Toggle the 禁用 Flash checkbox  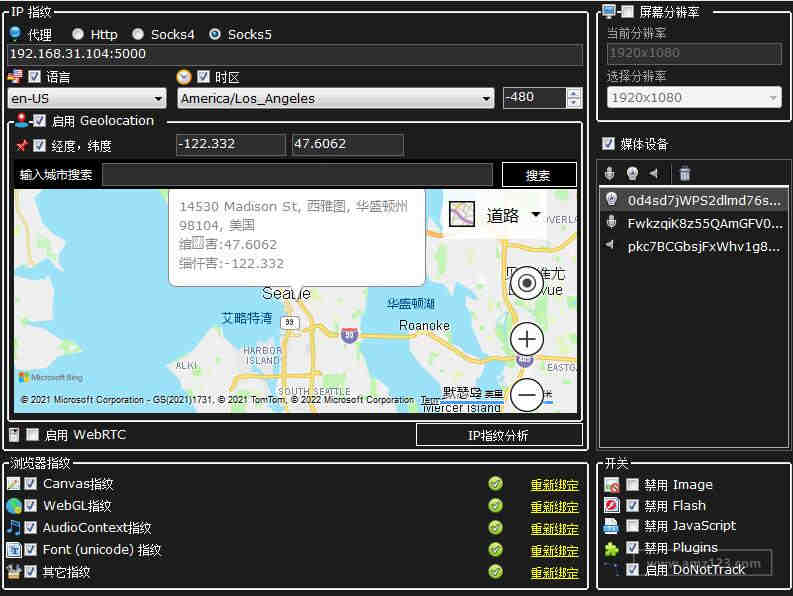(x=632, y=505)
